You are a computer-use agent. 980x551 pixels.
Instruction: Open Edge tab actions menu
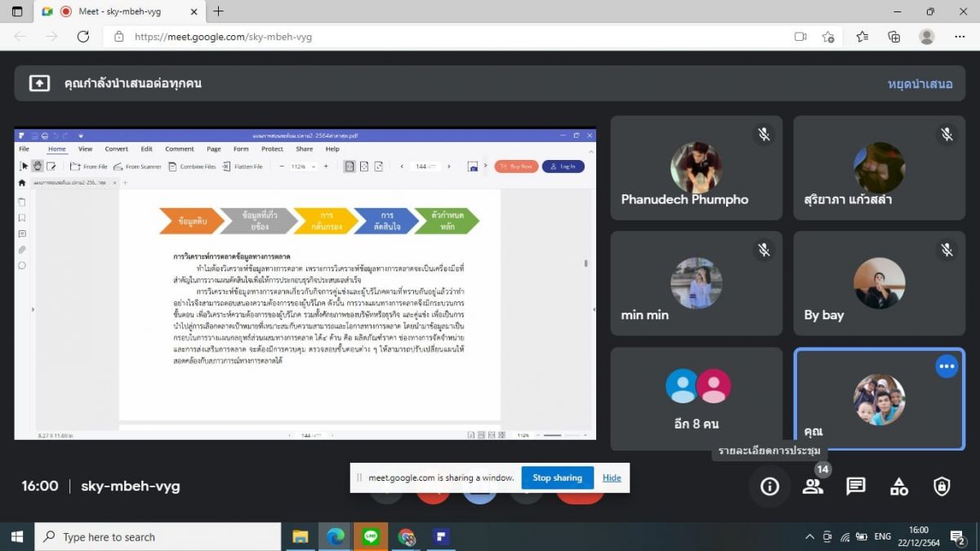[x=17, y=11]
